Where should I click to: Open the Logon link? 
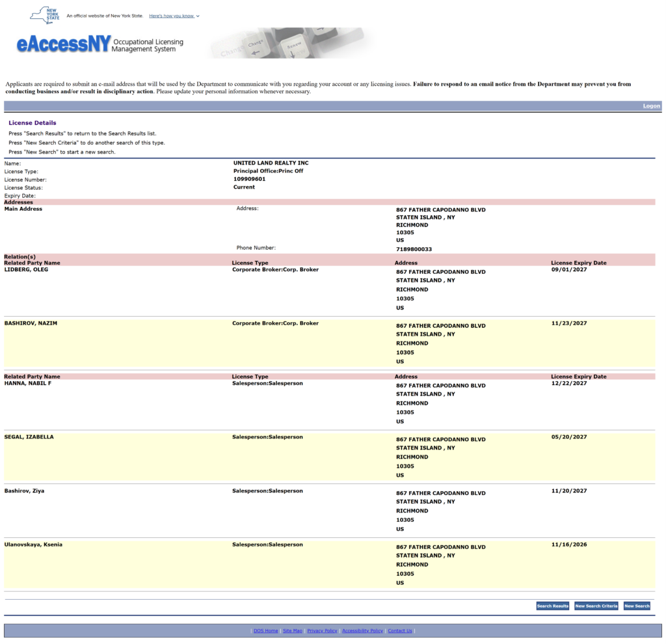[651, 106]
